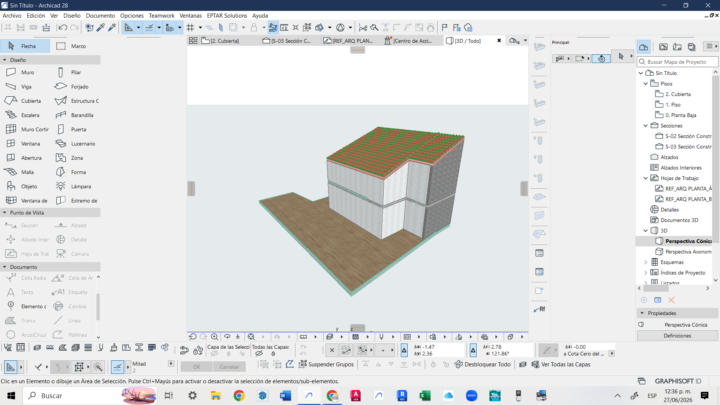720x405 pixels.
Task: Collapse Hojas de Trabajo tree folder
Action: (x=646, y=178)
